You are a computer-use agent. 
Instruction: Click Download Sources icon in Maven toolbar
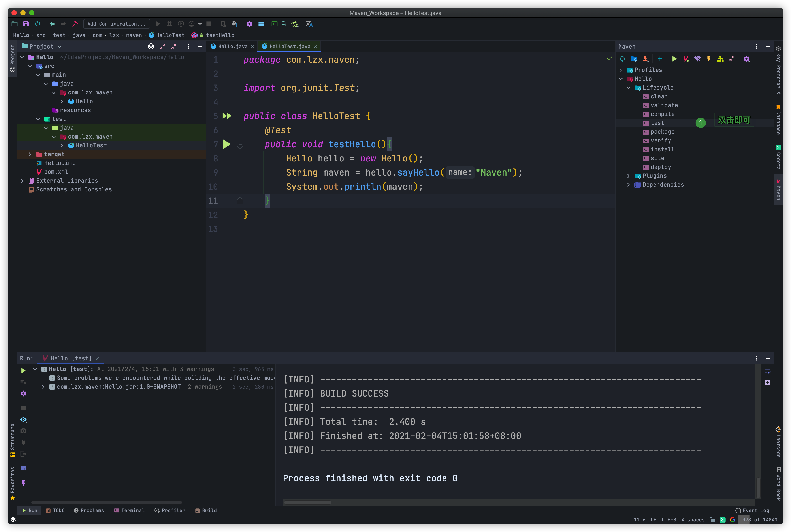coord(645,59)
